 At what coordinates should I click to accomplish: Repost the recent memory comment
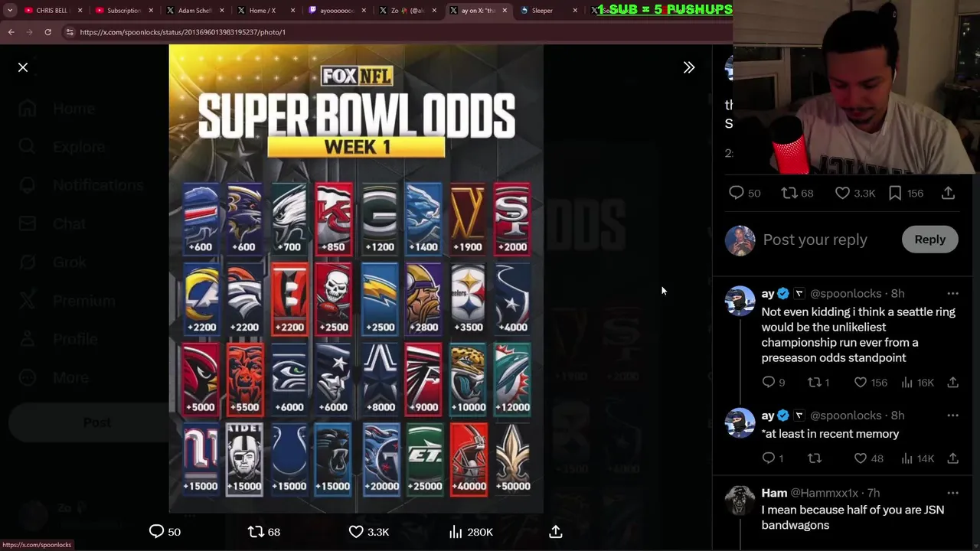815,458
